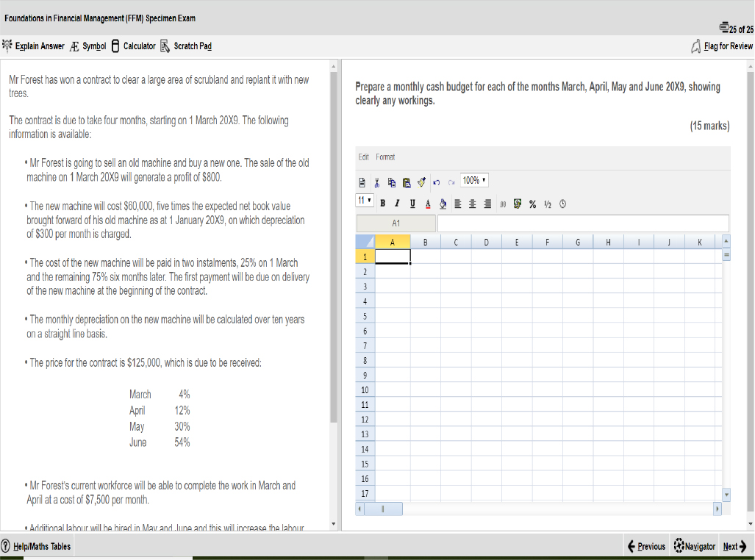Open the Edit menu
This screenshot has height=560, width=755.
coord(363,157)
